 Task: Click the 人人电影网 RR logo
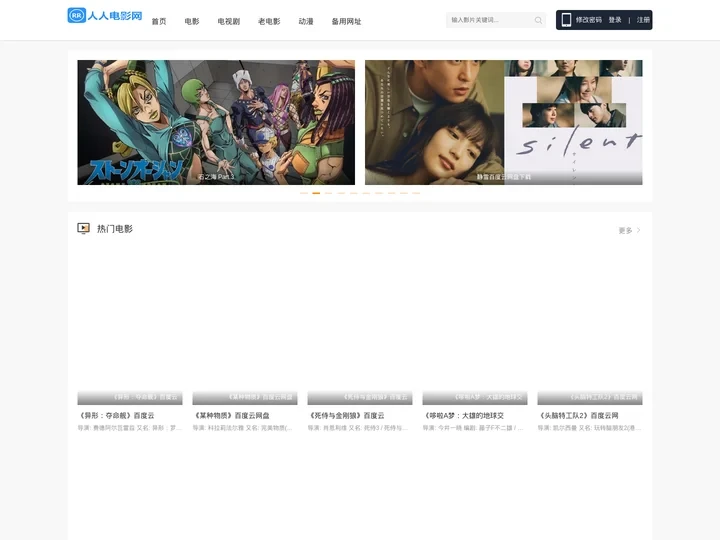click(105, 15)
